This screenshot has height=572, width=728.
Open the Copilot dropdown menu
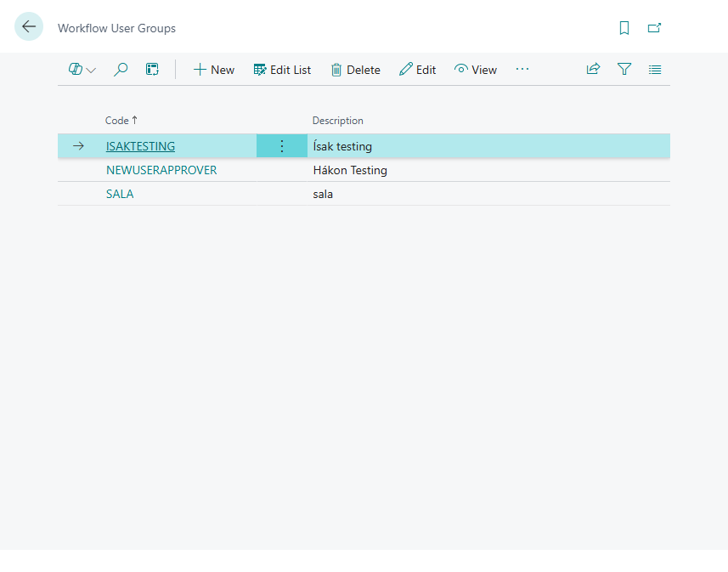pos(82,70)
